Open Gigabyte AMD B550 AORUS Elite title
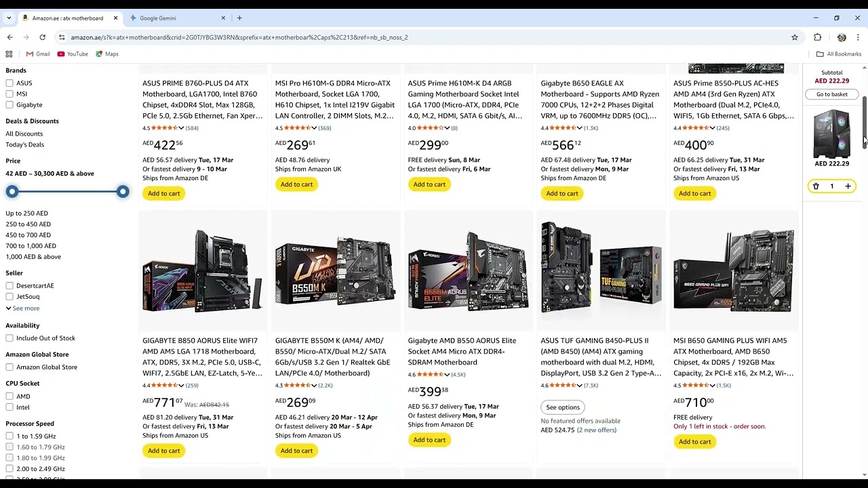The width and height of the screenshot is (868, 488). click(462, 352)
